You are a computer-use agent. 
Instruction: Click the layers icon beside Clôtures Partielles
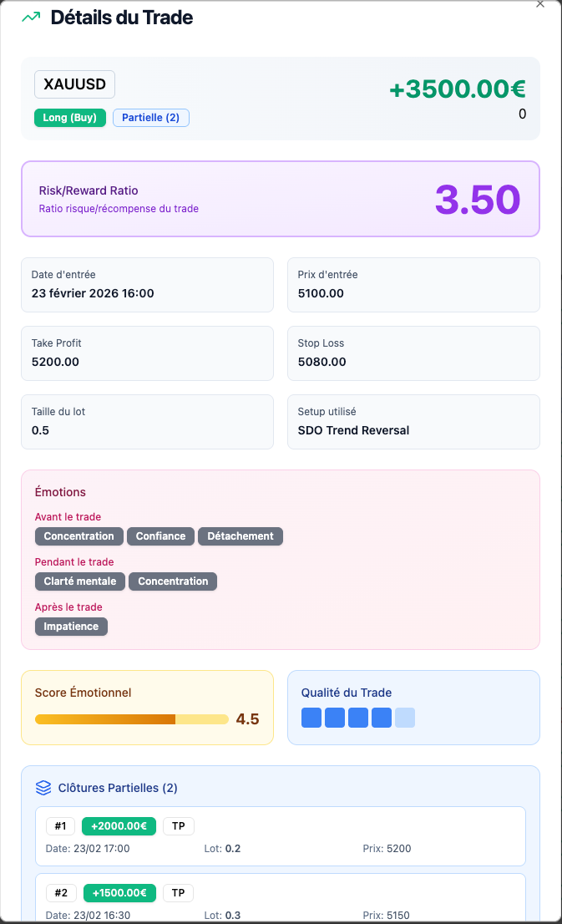43,788
